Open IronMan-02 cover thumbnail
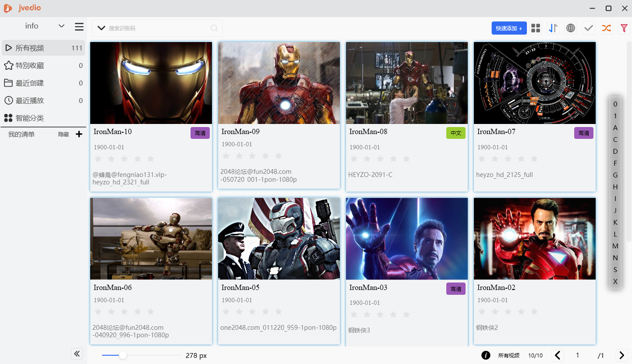 click(x=535, y=239)
